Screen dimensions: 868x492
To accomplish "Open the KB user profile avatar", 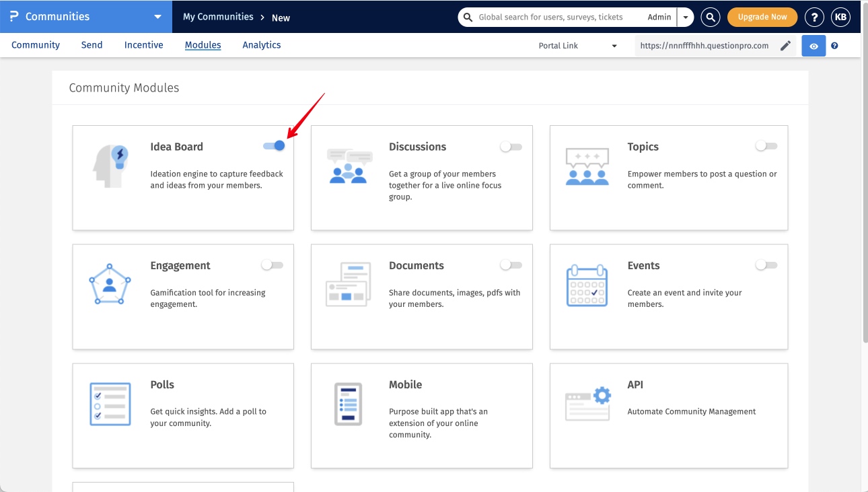I will pos(840,17).
